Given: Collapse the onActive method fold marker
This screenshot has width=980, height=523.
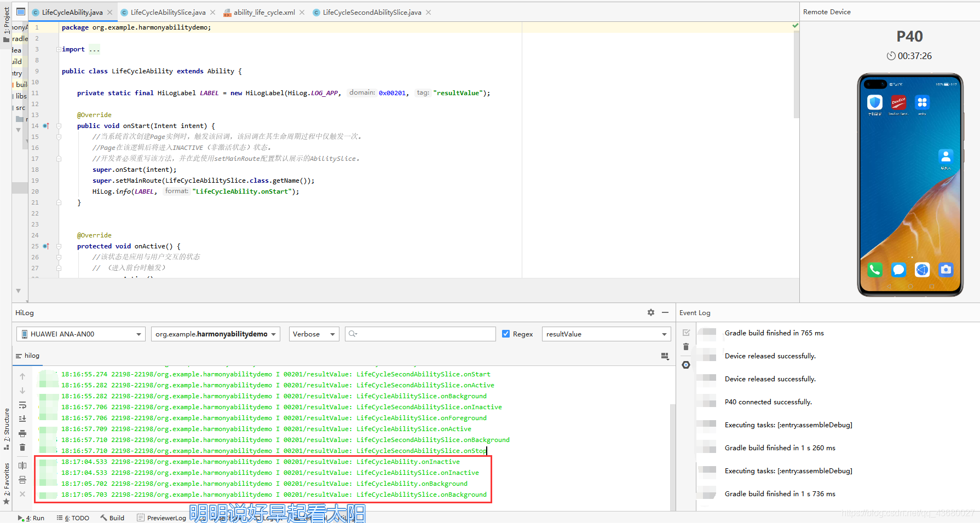Looking at the screenshot, I should click(59, 246).
